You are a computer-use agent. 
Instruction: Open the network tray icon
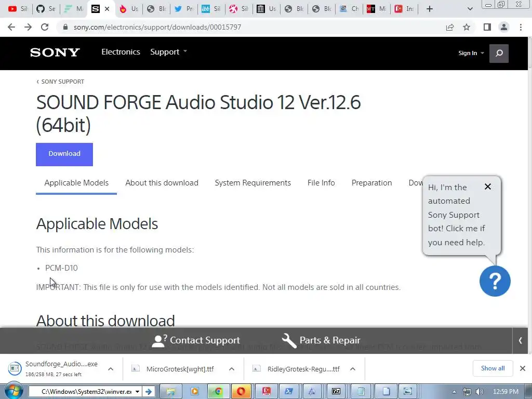(467, 392)
